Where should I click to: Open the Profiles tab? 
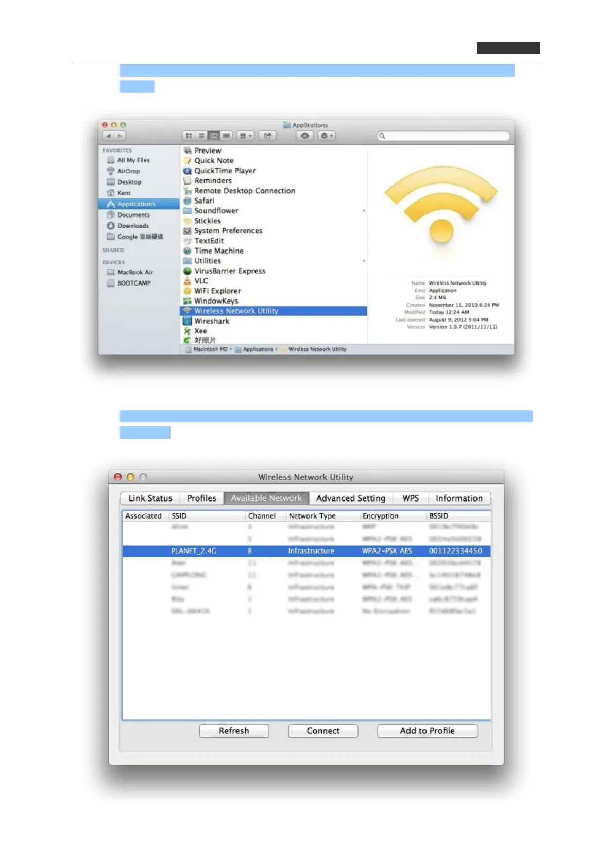(201, 498)
